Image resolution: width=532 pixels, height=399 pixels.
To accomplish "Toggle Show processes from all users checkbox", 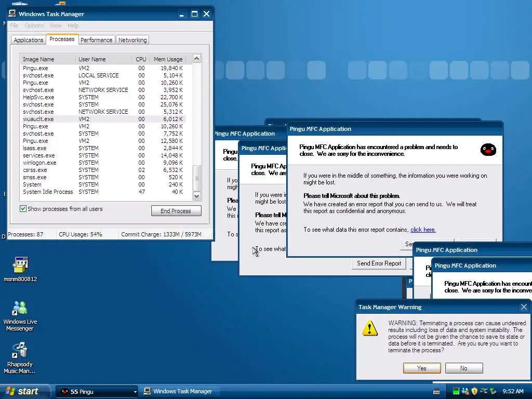I will pyautogui.click(x=23, y=209).
